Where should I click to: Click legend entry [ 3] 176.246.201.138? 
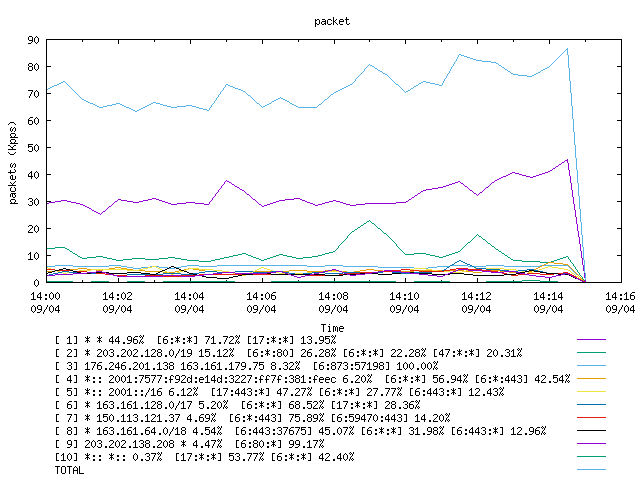point(246,366)
